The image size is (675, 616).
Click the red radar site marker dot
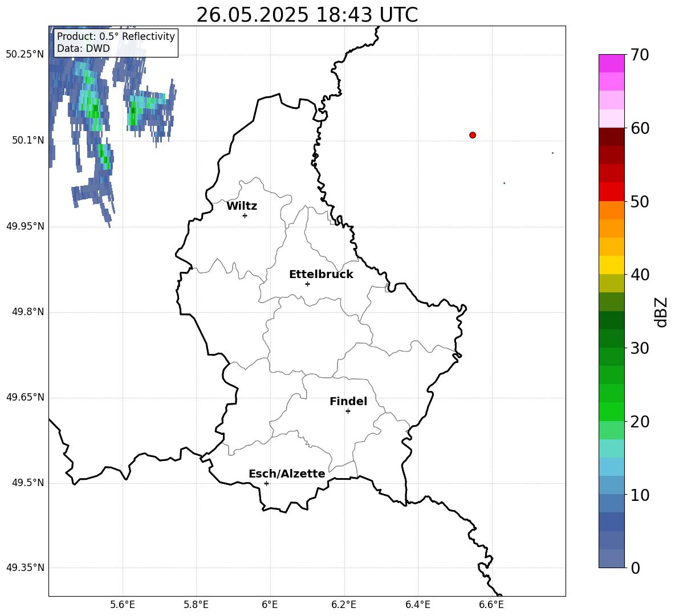tap(473, 135)
